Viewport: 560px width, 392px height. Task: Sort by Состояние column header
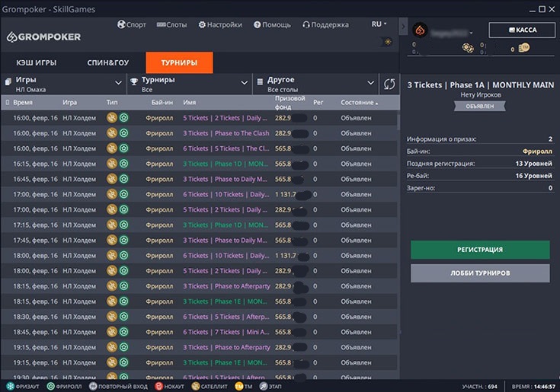point(358,102)
